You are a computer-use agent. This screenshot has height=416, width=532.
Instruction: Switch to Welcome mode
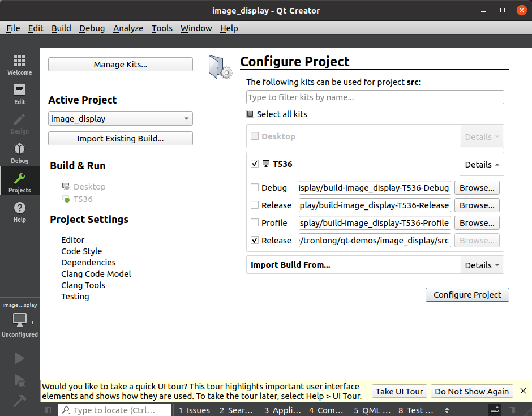[x=20, y=65]
